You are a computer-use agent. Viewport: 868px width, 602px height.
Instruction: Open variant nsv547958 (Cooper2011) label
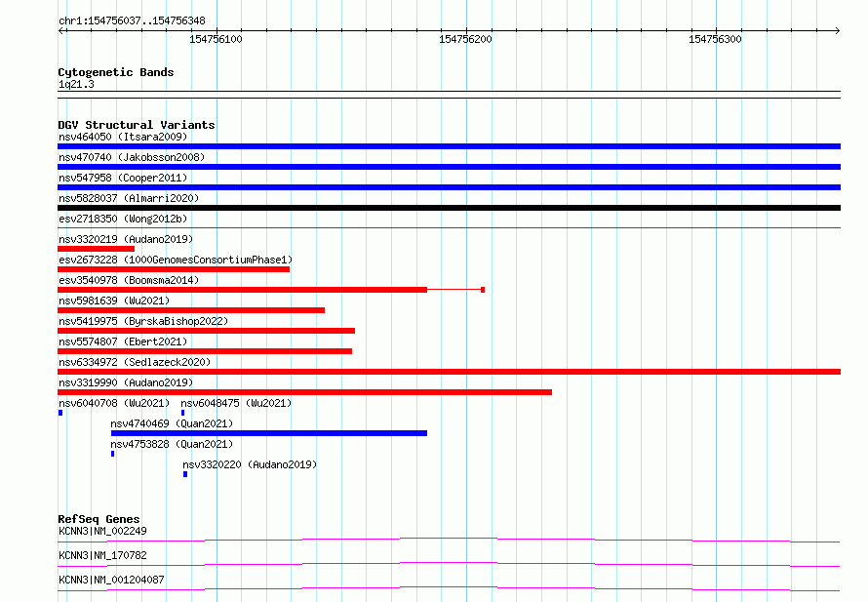[123, 178]
